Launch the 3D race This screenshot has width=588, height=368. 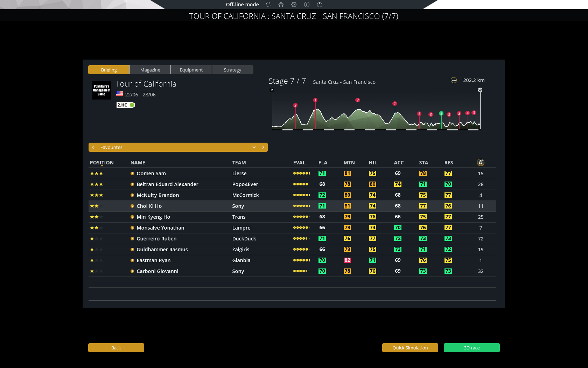pyautogui.click(x=472, y=348)
